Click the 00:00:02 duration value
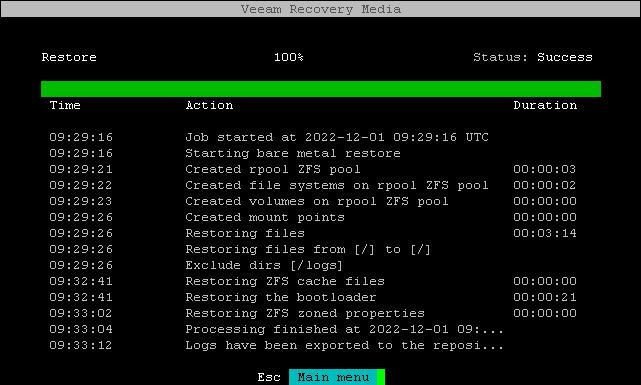 545,185
